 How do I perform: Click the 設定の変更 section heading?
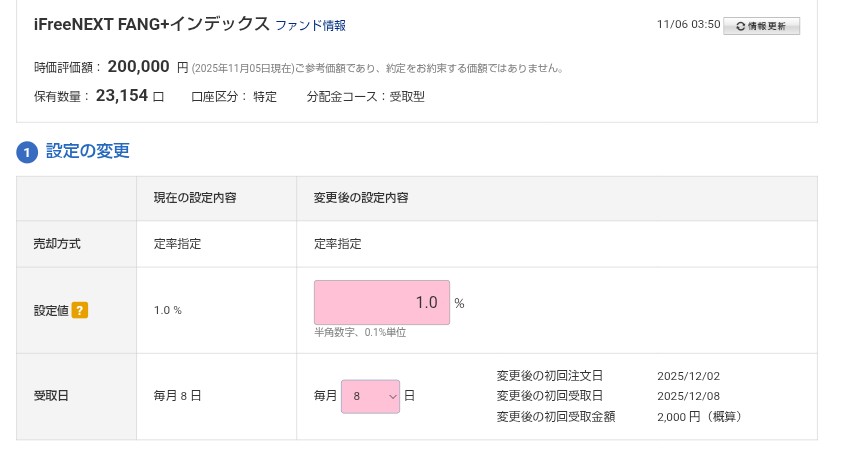coord(88,151)
